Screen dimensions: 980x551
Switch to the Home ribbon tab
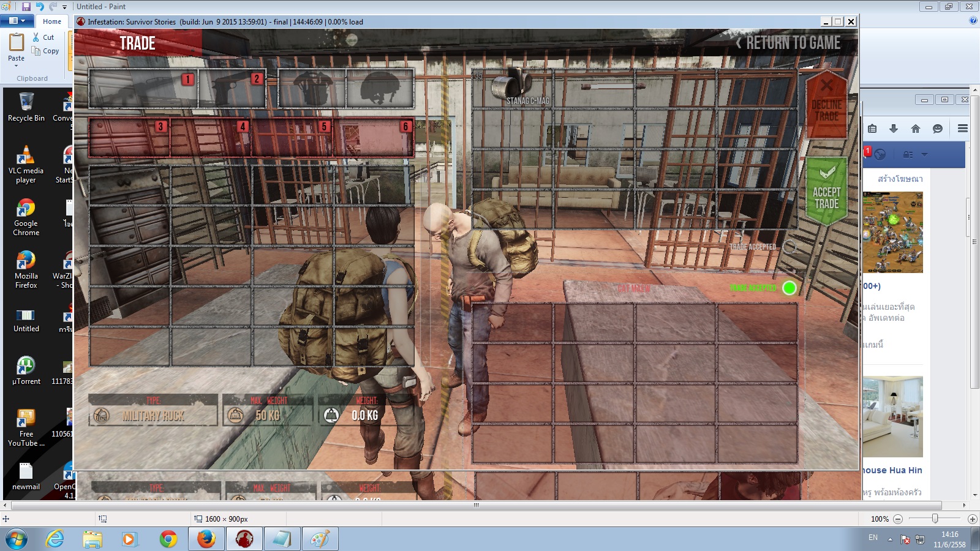tap(52, 21)
